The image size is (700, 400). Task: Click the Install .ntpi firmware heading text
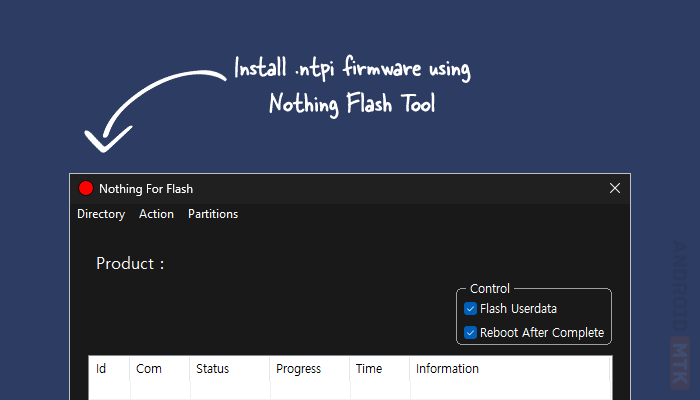pyautogui.click(x=352, y=72)
